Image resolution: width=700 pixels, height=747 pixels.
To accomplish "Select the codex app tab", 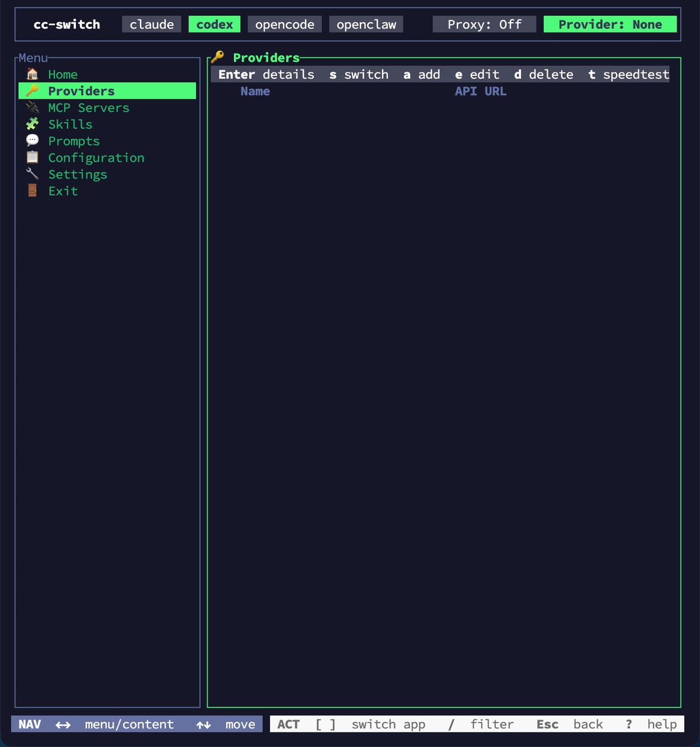I will coord(215,25).
